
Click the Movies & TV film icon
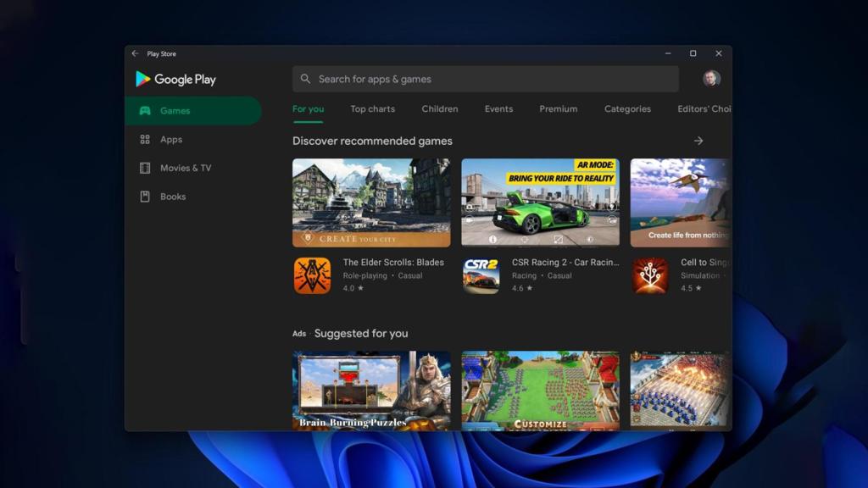(145, 168)
